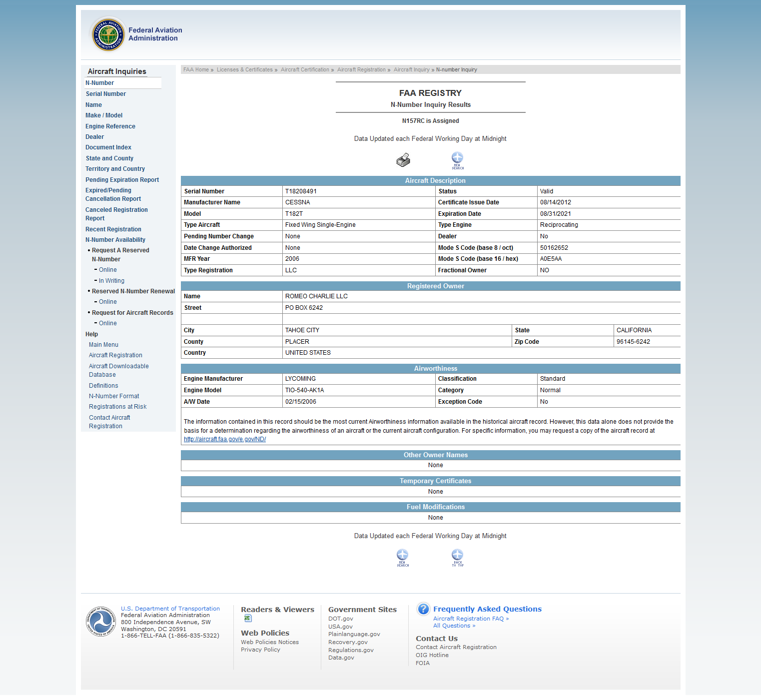This screenshot has width=761, height=700.
Task: Open Pending Expiration Report
Action: point(122,180)
